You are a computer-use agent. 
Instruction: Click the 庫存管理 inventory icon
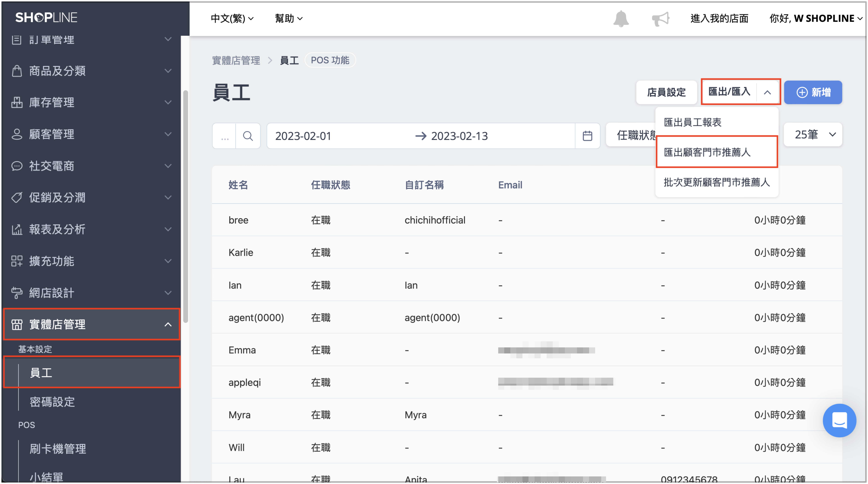17,103
